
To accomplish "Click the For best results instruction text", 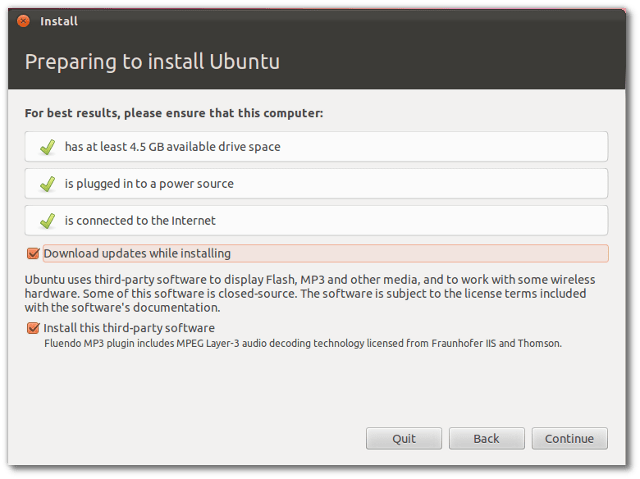I will [174, 113].
